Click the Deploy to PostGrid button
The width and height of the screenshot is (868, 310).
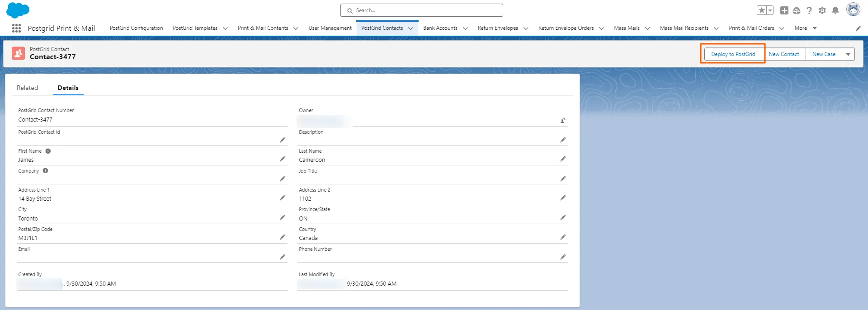click(x=733, y=54)
